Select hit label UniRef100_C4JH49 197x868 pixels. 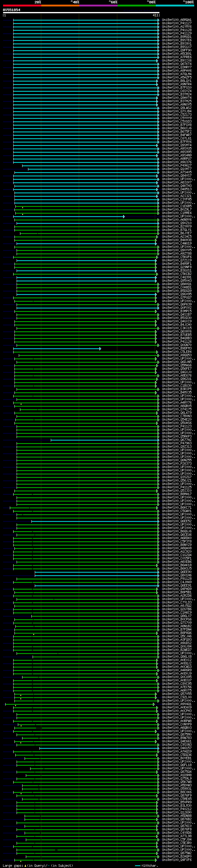coord(176,582)
